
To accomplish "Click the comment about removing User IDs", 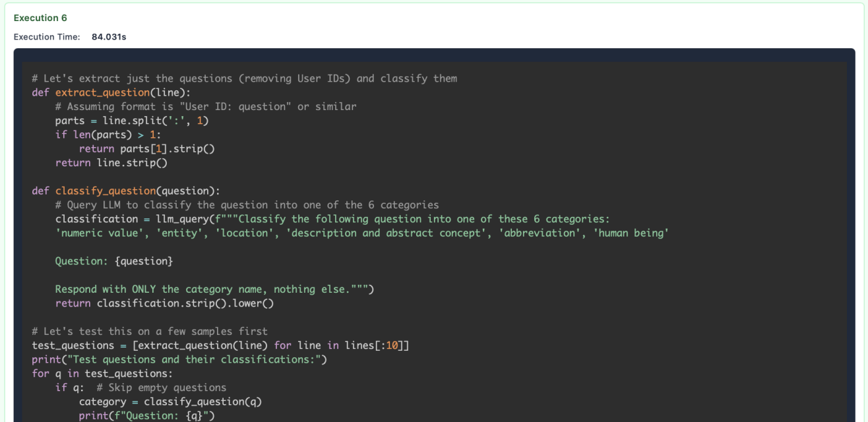I will (x=244, y=78).
